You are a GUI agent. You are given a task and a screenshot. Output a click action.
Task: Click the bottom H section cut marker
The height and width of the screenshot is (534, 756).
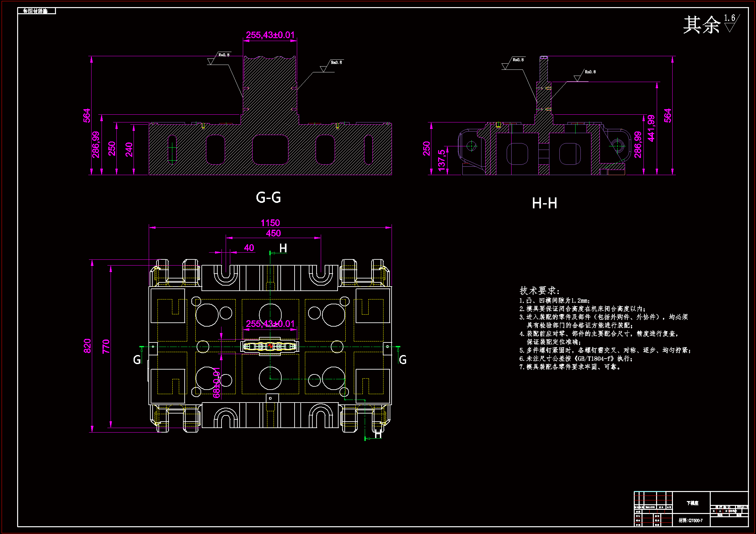378,434
